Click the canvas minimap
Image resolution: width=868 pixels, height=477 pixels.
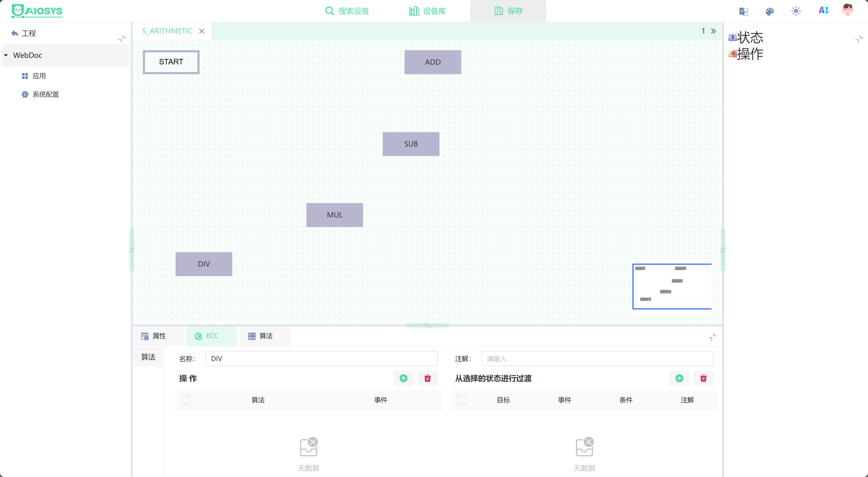click(x=672, y=287)
